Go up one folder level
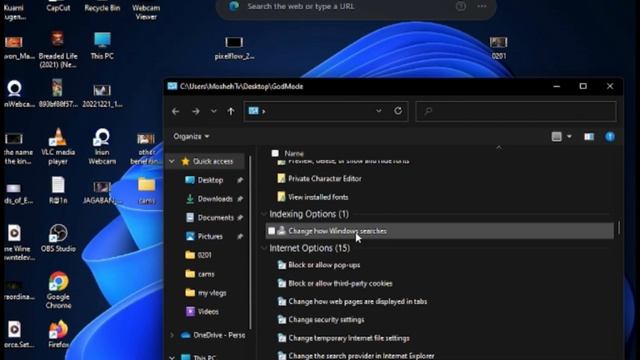The width and height of the screenshot is (640, 360). click(x=231, y=111)
